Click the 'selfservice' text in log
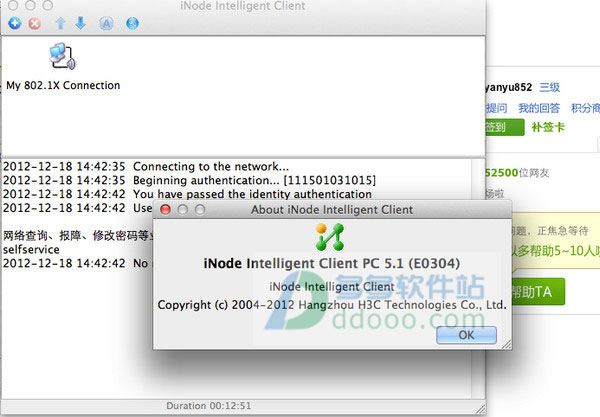600x417 pixels. (31, 250)
